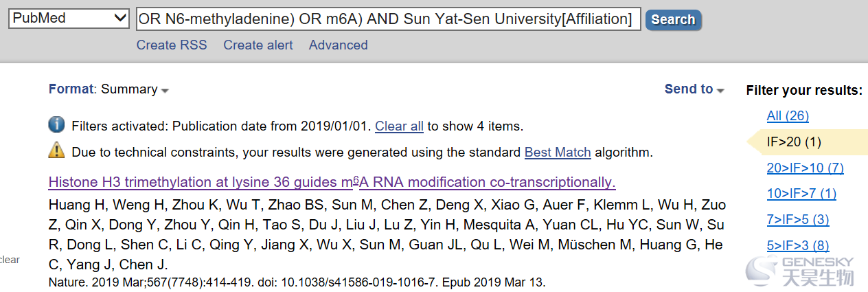
Task: Click the Create alert link
Action: coord(258,45)
